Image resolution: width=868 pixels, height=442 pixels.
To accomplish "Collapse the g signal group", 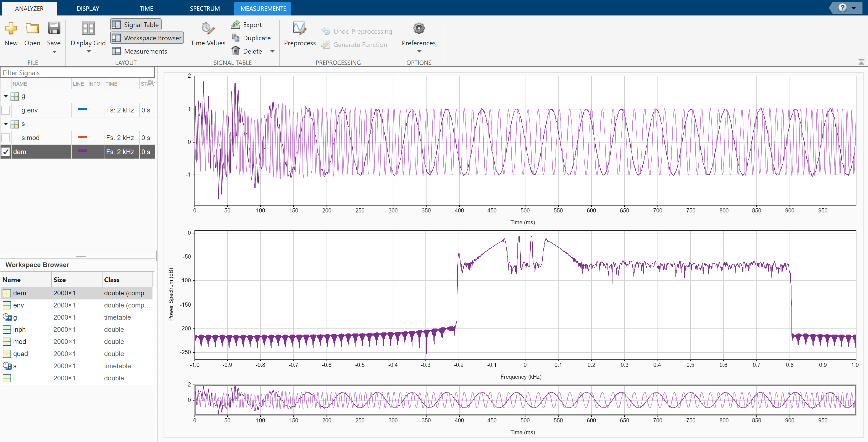I will click(6, 96).
